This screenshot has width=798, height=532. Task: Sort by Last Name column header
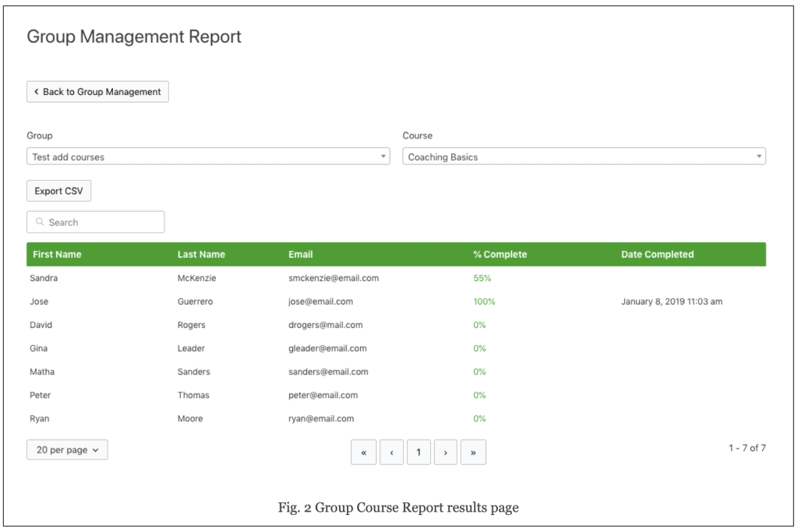point(201,254)
